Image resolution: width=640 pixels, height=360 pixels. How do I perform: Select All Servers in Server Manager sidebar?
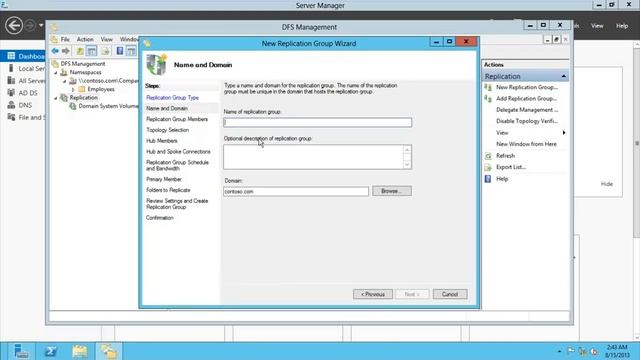tap(27, 81)
